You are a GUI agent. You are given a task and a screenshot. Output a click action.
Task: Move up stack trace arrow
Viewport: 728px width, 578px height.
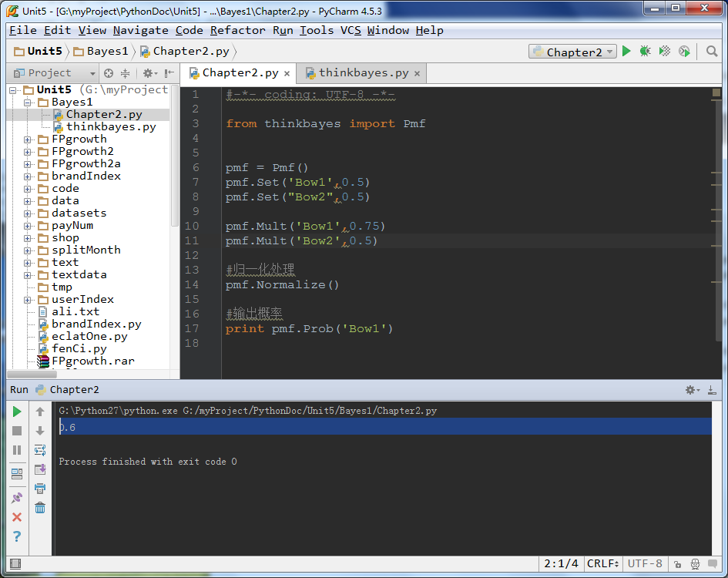40,412
